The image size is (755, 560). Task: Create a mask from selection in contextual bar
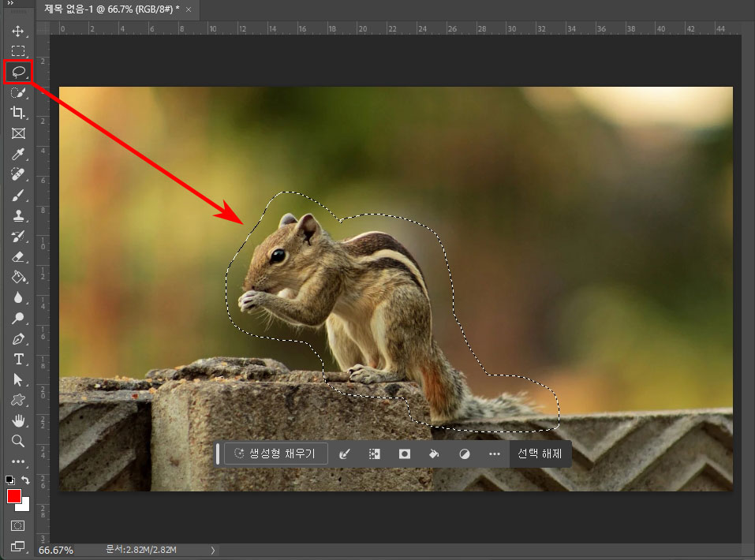point(405,454)
